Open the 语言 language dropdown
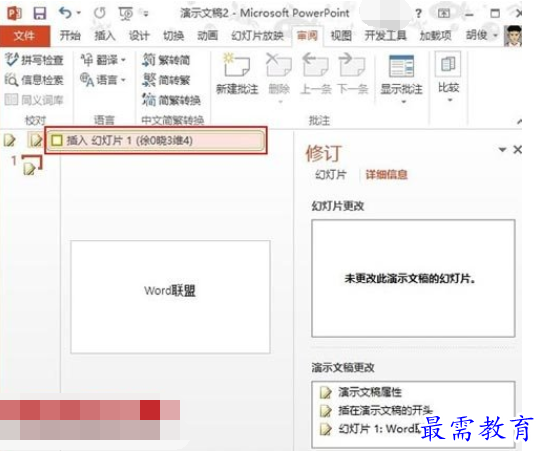The image size is (542, 460). 103,80
